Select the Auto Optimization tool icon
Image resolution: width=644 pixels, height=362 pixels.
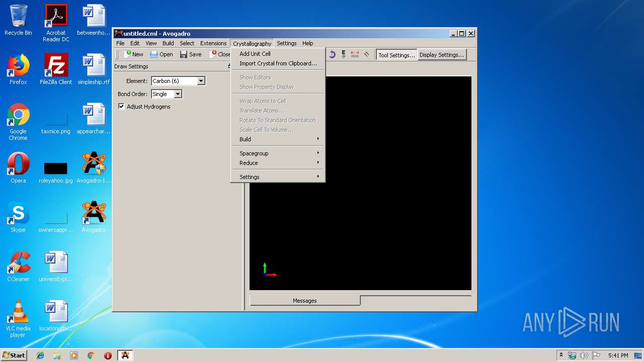pos(344,54)
